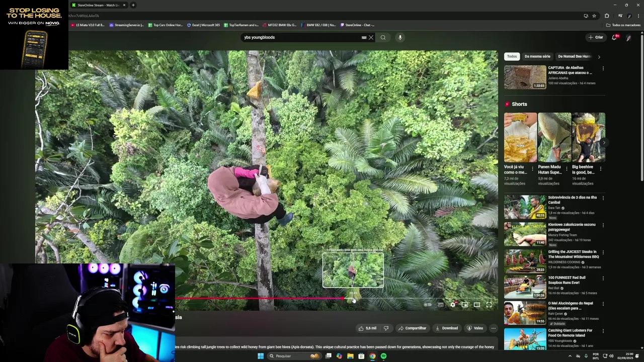Open options for Big beehive short
This screenshot has height=362, width=644.
(x=600, y=168)
